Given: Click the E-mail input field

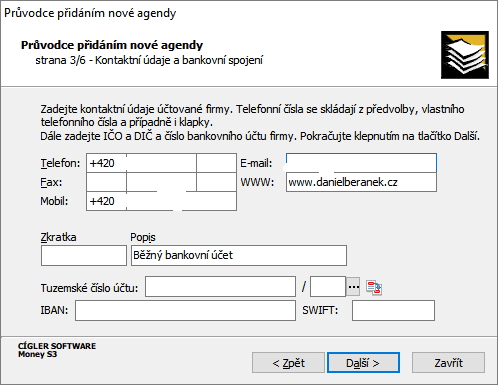Looking at the screenshot, I should coord(361,163).
